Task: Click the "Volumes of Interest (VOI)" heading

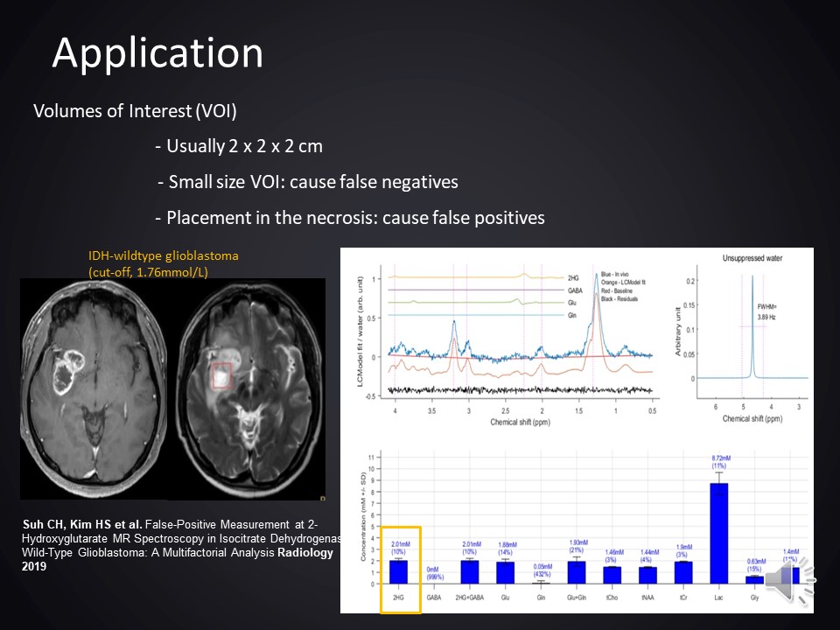Action: click(135, 112)
